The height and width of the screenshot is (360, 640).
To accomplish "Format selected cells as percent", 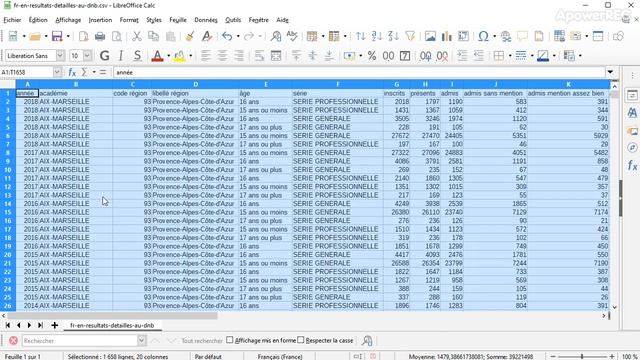I will (372, 56).
